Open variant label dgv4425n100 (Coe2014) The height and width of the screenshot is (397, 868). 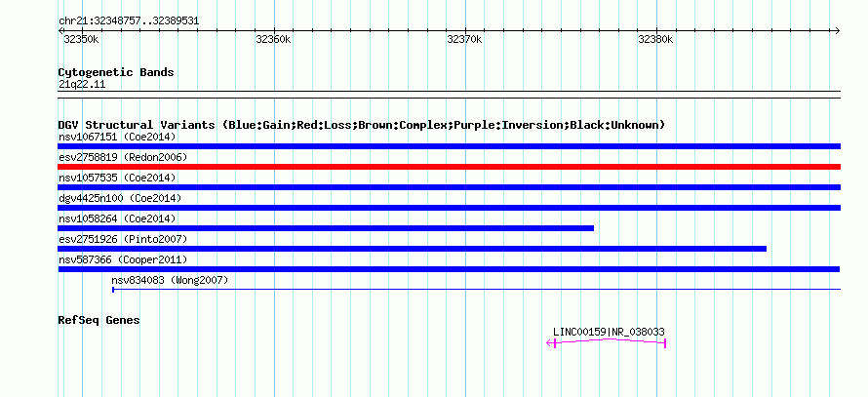[120, 198]
